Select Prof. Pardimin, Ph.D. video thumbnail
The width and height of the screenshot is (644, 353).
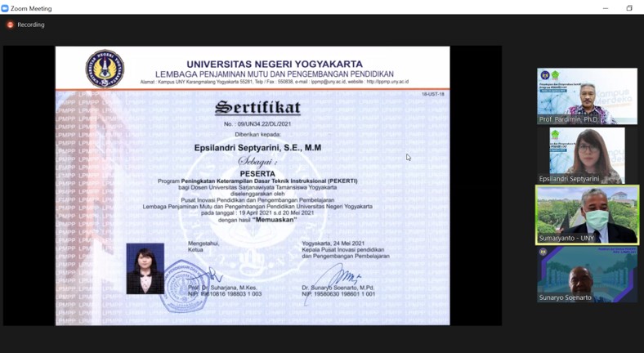coord(588,96)
